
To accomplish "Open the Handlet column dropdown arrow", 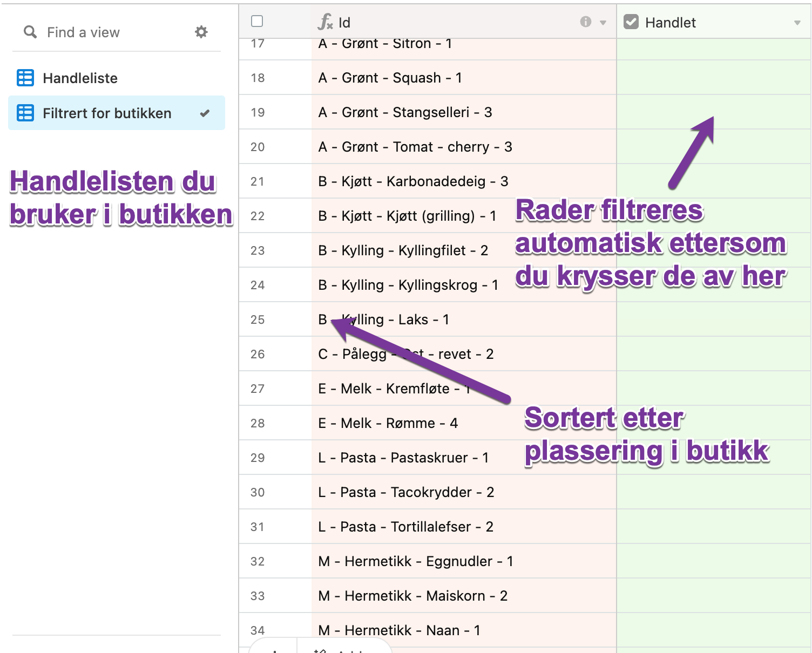I will pyautogui.click(x=797, y=23).
